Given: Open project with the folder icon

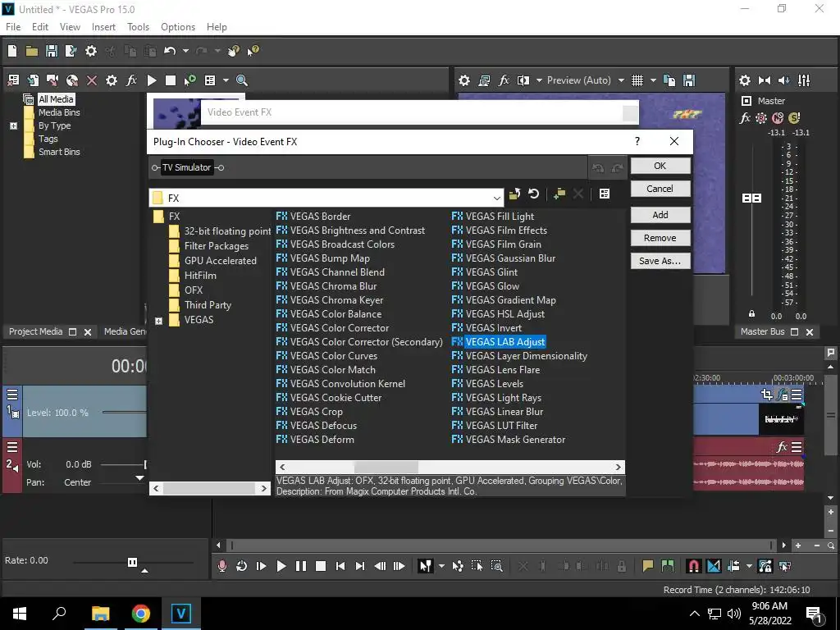Looking at the screenshot, I should point(32,51).
